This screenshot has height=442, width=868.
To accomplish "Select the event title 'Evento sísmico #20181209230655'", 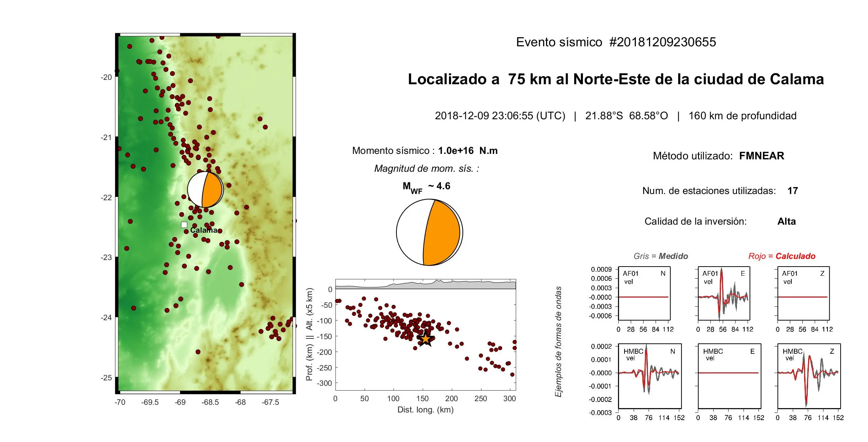I will point(616,42).
